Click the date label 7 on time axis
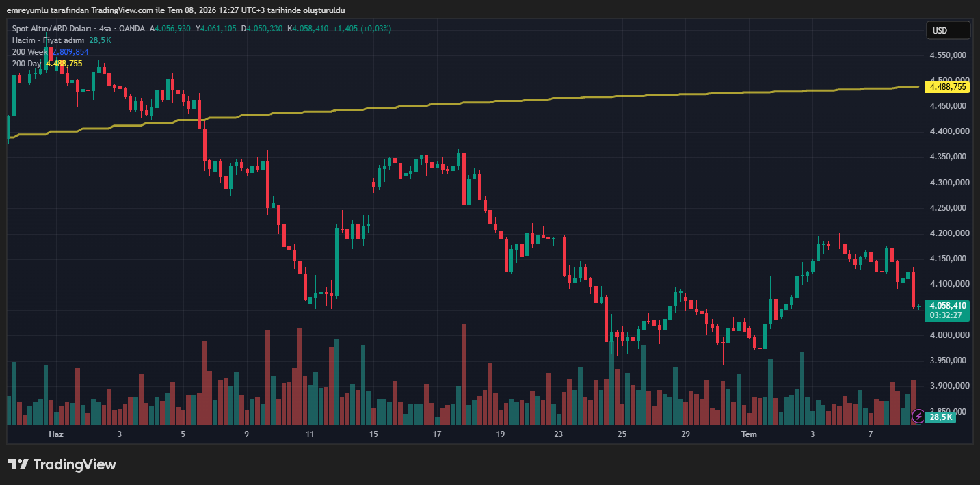This screenshot has height=485, width=980. [x=871, y=434]
